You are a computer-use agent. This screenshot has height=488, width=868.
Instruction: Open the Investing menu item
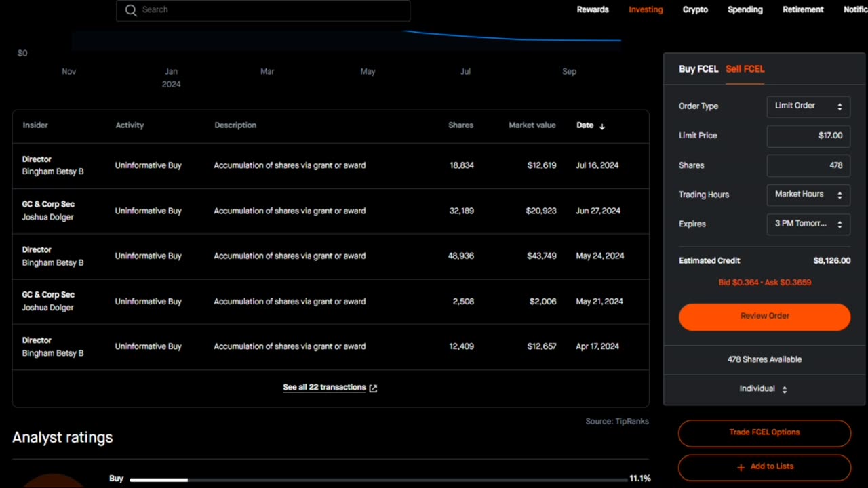[646, 9]
